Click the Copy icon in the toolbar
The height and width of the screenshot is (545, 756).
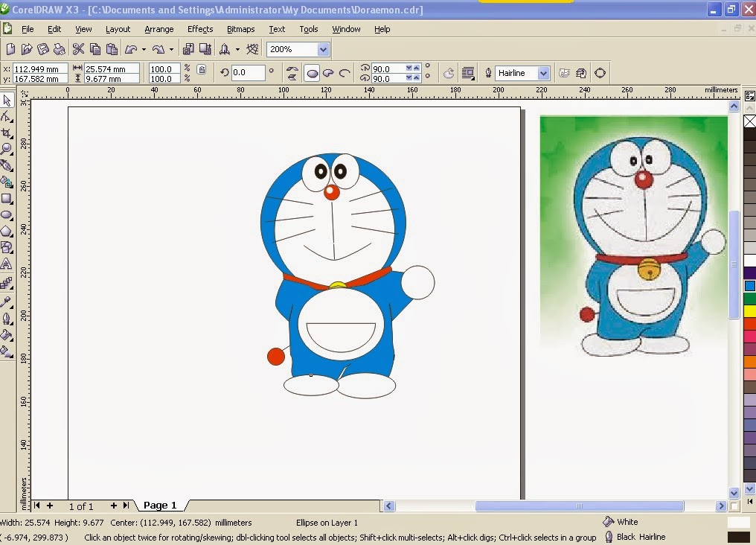click(x=95, y=48)
